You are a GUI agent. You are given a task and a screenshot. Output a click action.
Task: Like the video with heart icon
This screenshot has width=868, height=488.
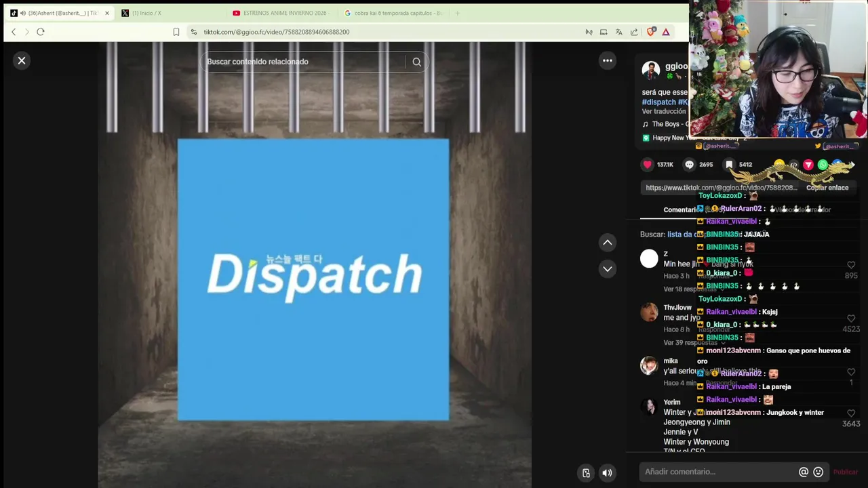click(x=648, y=165)
